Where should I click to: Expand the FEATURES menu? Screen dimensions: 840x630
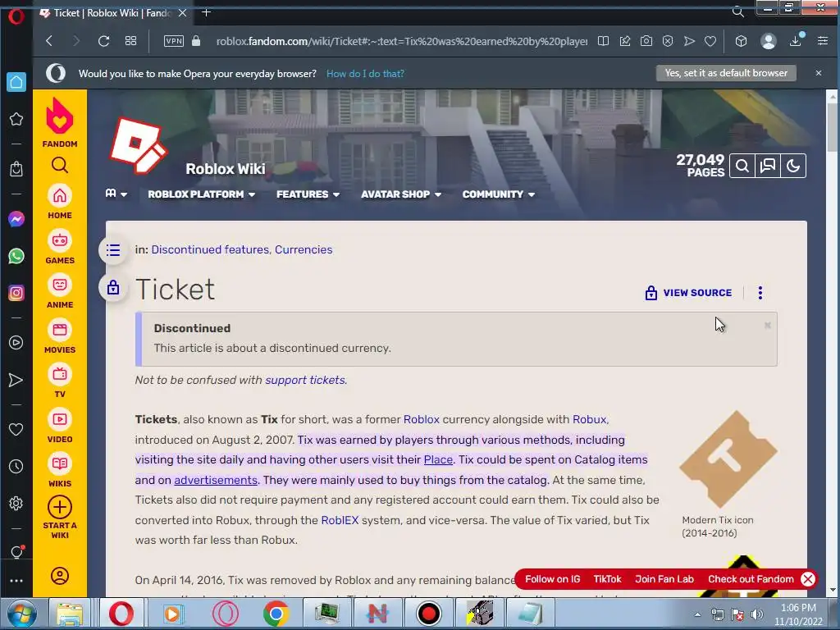click(308, 194)
